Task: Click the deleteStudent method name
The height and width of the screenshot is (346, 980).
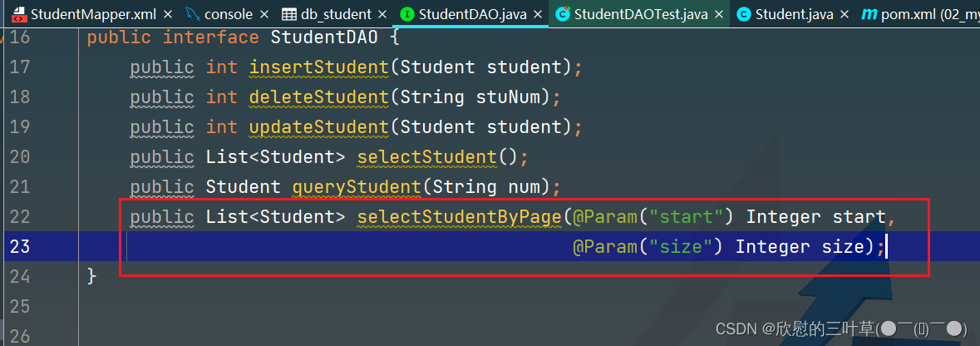Action: tap(318, 97)
